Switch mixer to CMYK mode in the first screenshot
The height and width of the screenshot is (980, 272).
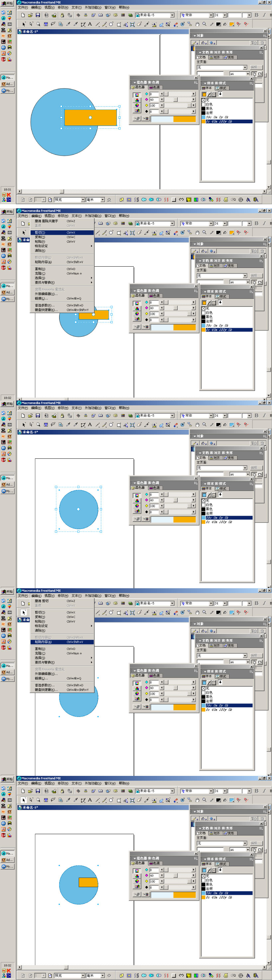tap(137, 95)
